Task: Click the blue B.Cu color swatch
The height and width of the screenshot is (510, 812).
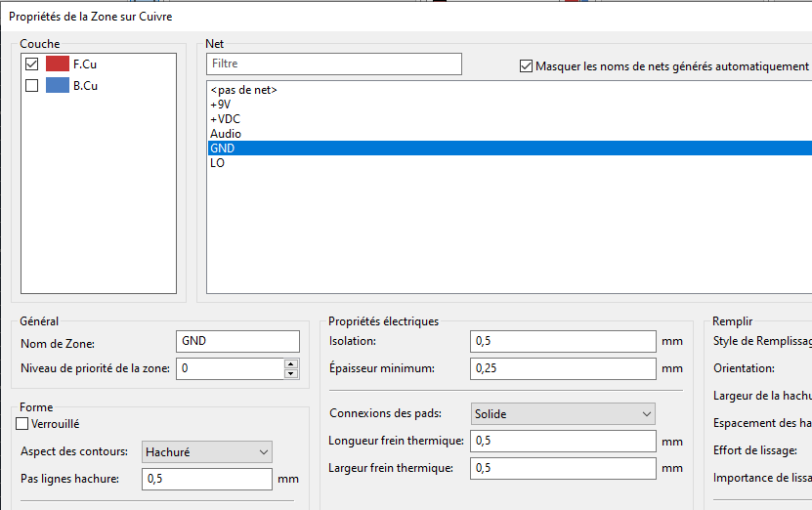Action: 58,86
